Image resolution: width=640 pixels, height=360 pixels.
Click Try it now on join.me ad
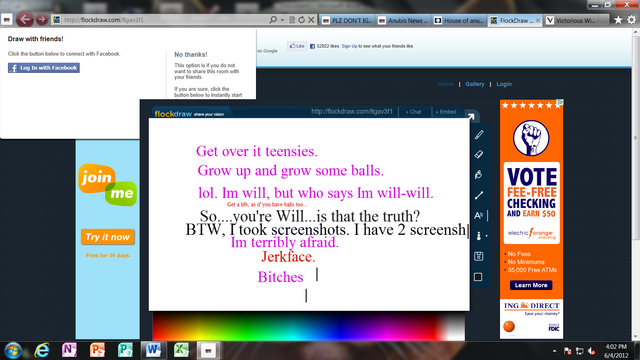(107, 237)
